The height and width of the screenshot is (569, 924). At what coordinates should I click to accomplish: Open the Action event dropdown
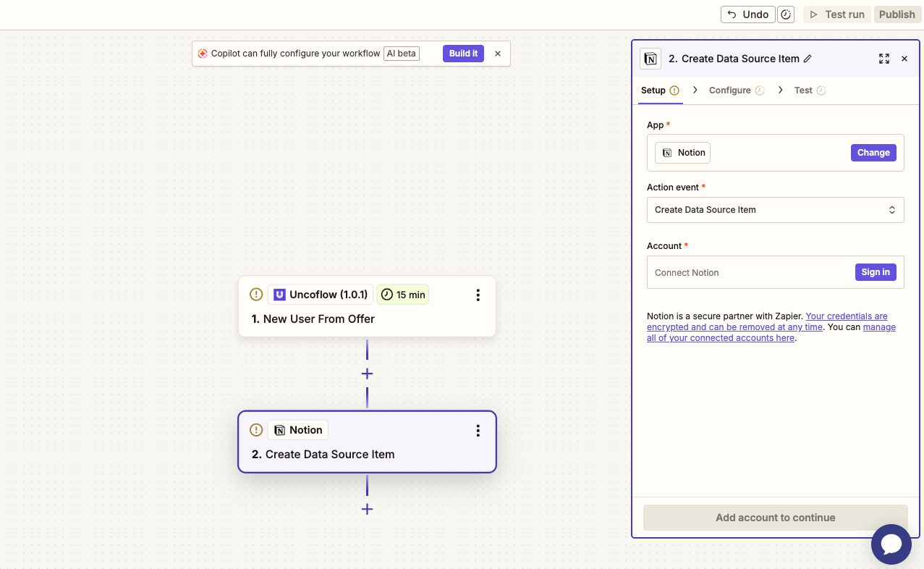[x=775, y=210]
